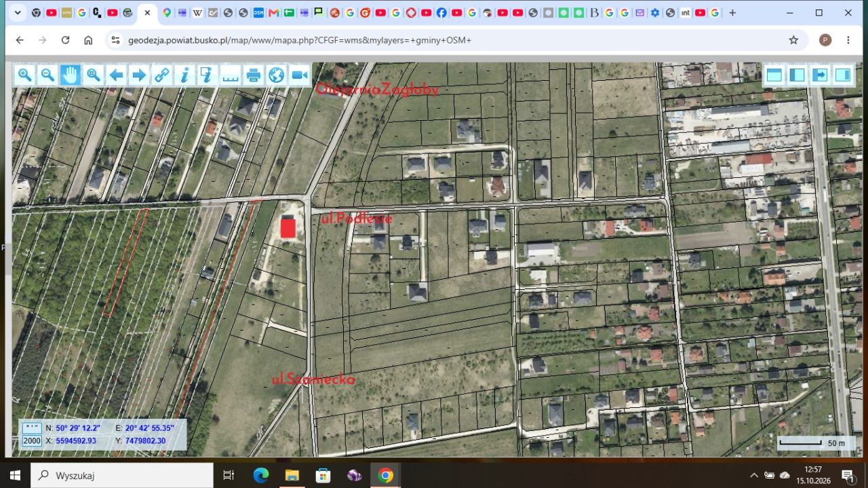Go to previous map view arrow

116,75
